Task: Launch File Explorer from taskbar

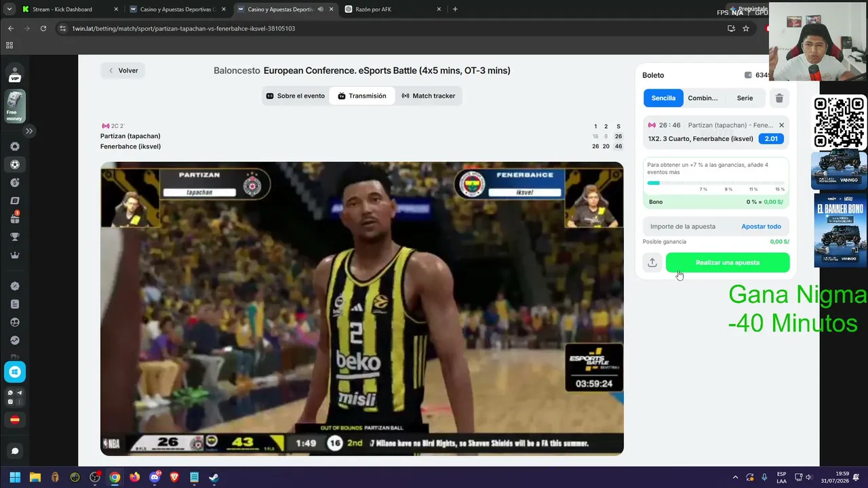Action: (35, 477)
